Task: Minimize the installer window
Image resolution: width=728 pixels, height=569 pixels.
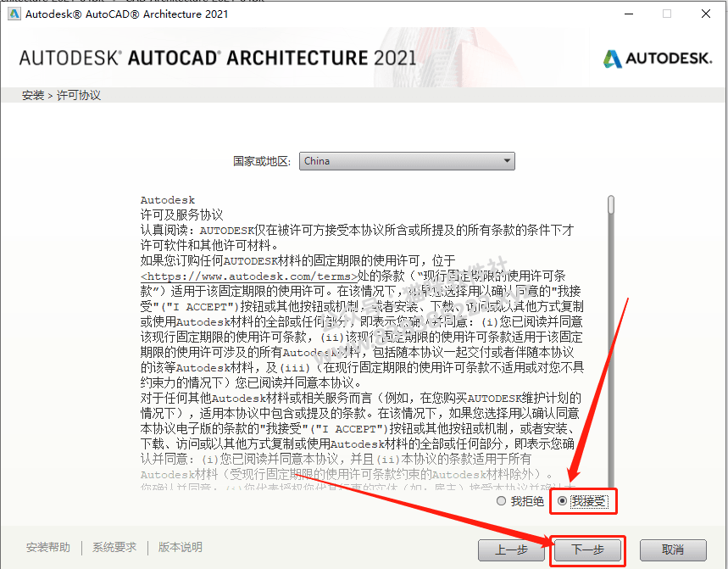Action: pyautogui.click(x=629, y=14)
